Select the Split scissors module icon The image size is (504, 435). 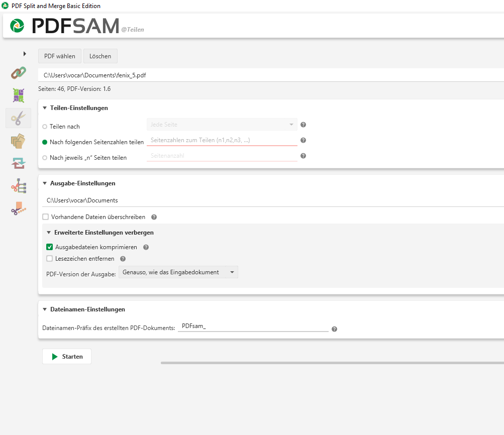(x=18, y=118)
